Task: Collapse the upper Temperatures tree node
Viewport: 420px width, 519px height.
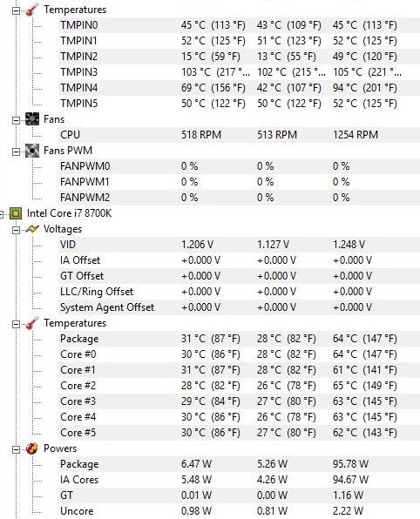Action: click(x=16, y=11)
